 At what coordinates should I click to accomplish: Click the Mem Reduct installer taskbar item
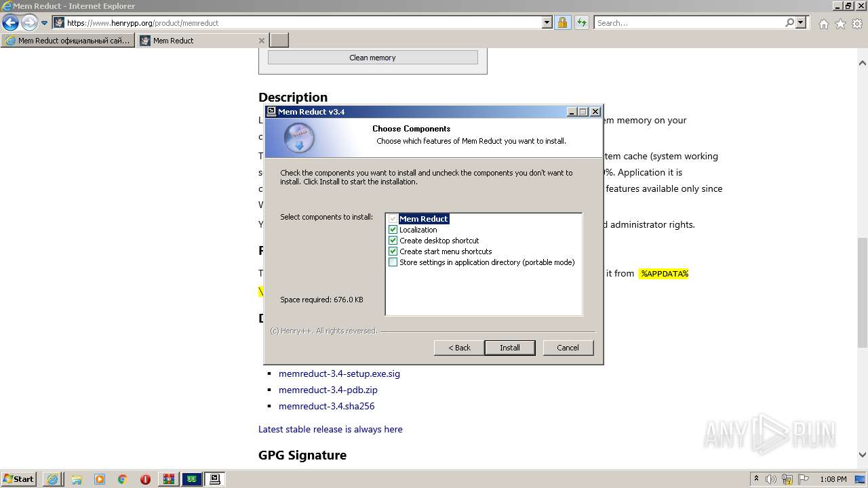point(215,479)
